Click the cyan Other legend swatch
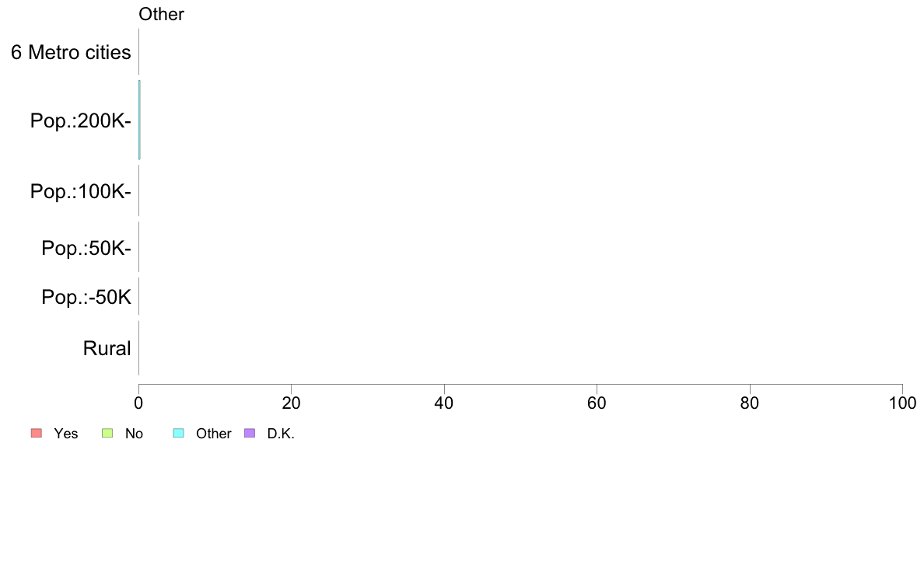The image size is (924, 572). coord(179,433)
